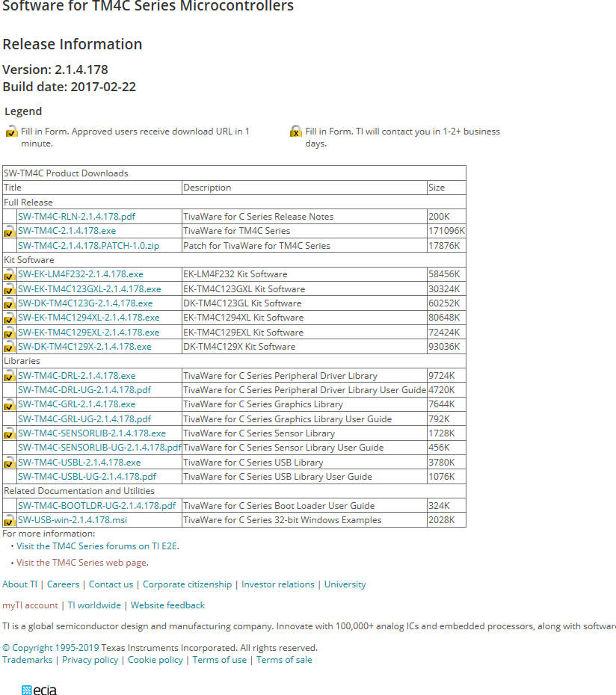Click lock icon beside SW-DK-TM4C123G-2.1.4.178.exe
This screenshot has height=695, width=616.
(9, 303)
